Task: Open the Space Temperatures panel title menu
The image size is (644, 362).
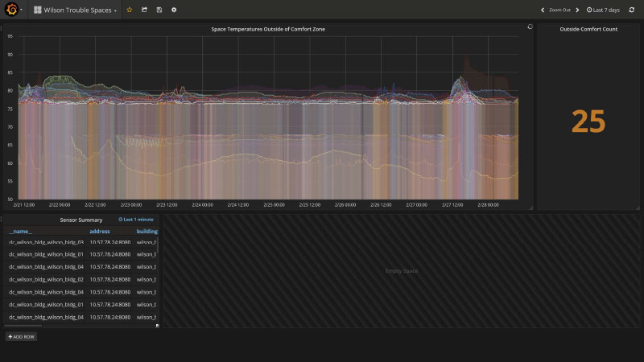Action: [x=268, y=29]
